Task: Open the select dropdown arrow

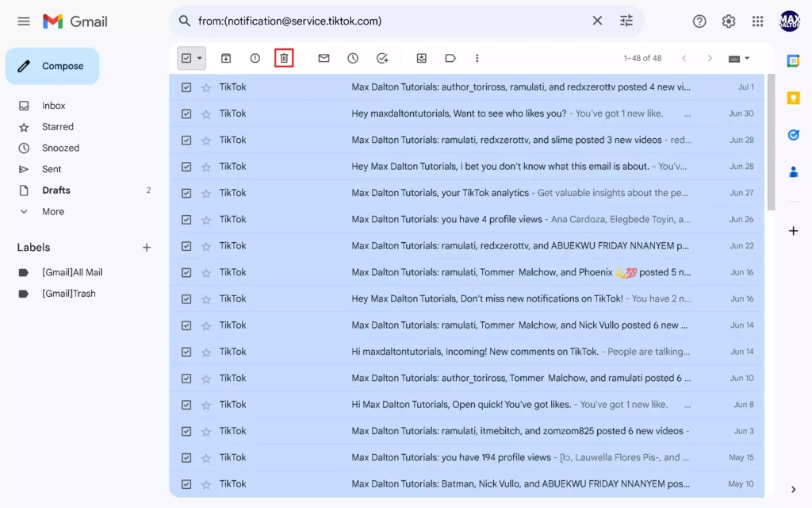Action: pyautogui.click(x=199, y=58)
